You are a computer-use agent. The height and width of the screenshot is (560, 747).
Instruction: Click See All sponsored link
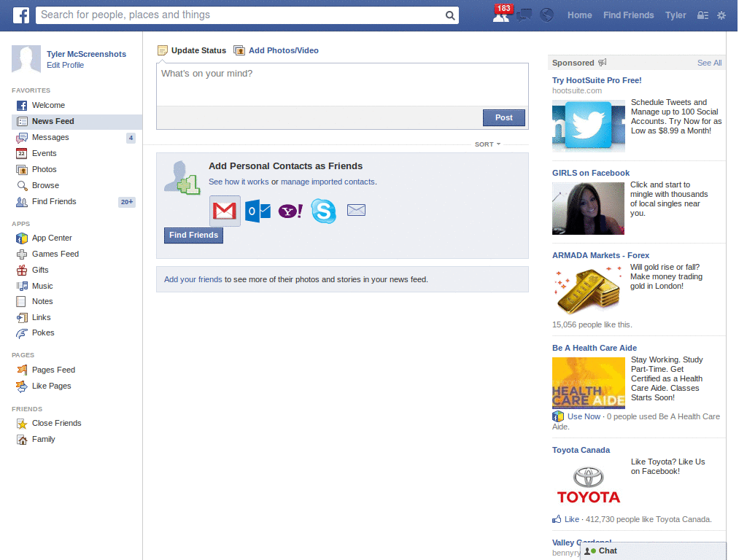tap(709, 63)
